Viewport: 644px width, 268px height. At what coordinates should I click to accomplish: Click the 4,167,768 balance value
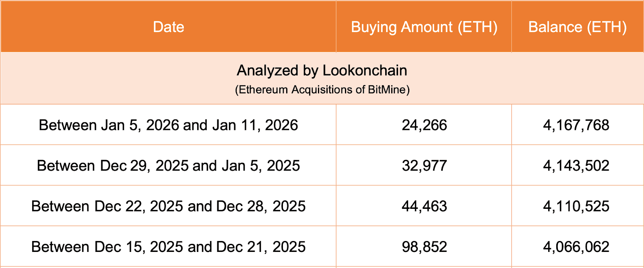pyautogui.click(x=576, y=125)
